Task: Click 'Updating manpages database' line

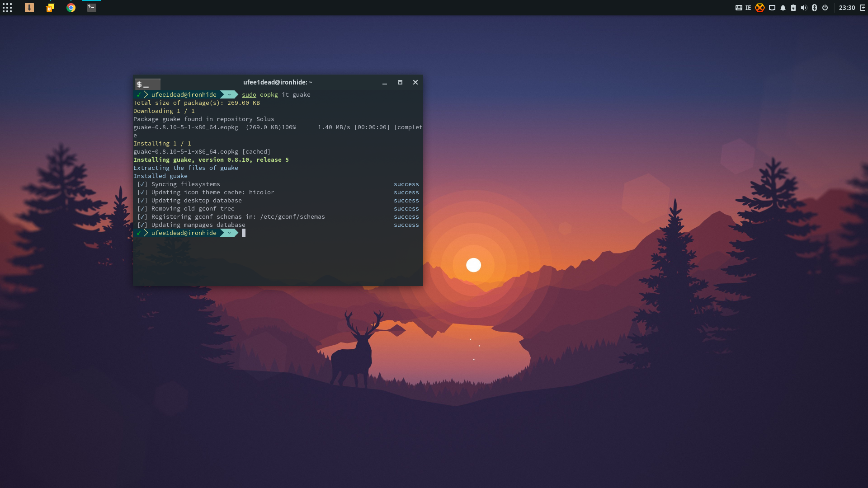Action: click(x=198, y=225)
